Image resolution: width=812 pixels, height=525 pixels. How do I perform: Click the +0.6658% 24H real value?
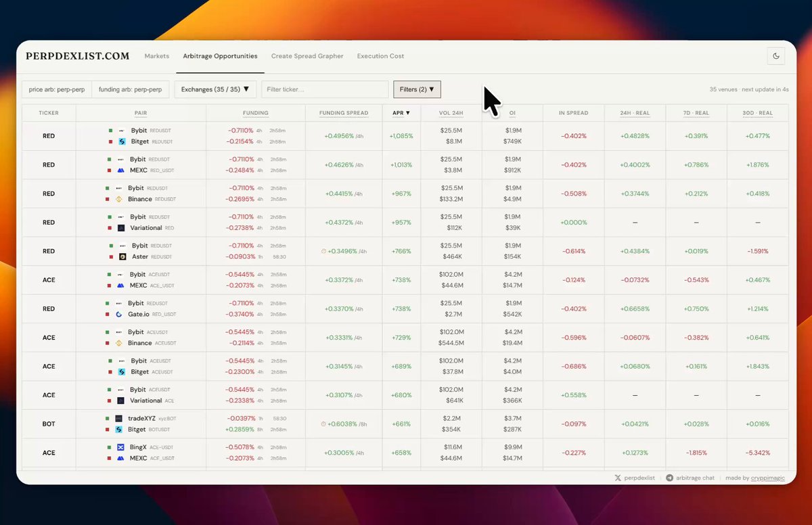point(635,309)
